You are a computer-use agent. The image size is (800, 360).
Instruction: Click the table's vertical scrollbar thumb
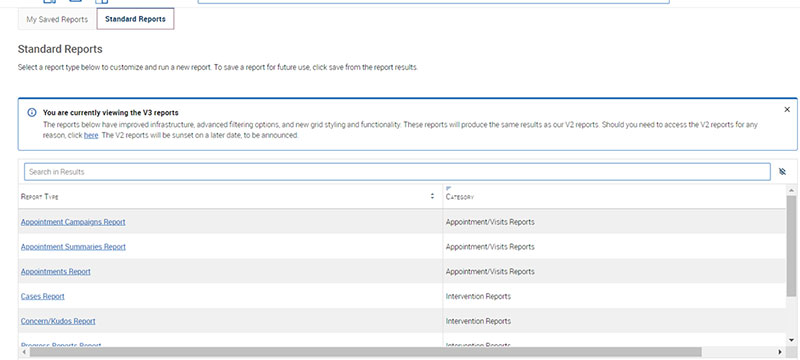tap(791, 246)
